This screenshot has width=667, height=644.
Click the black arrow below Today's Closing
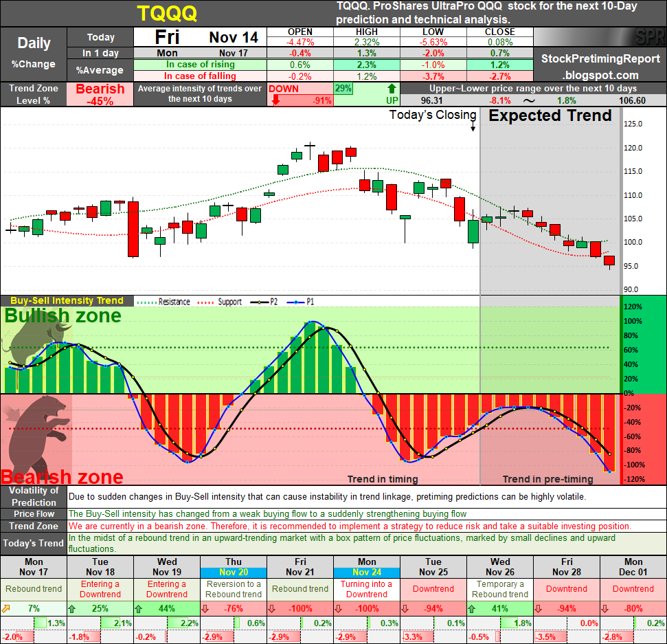click(473, 126)
